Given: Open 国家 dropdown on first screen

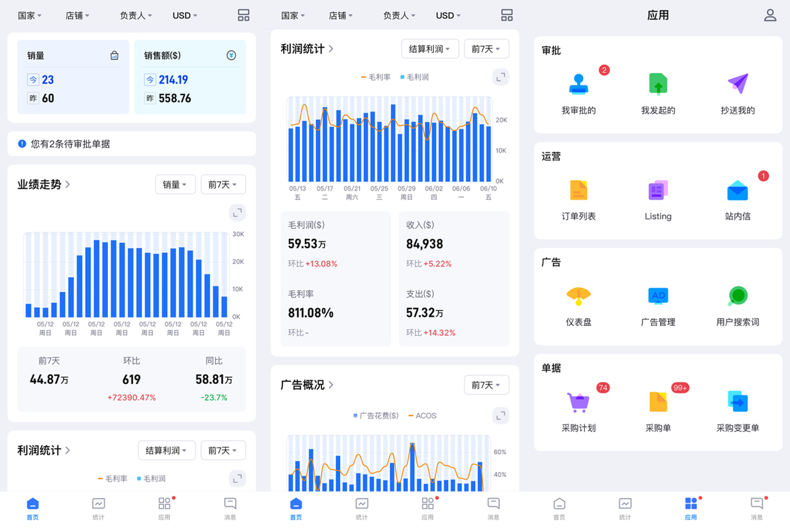Looking at the screenshot, I should [x=30, y=15].
